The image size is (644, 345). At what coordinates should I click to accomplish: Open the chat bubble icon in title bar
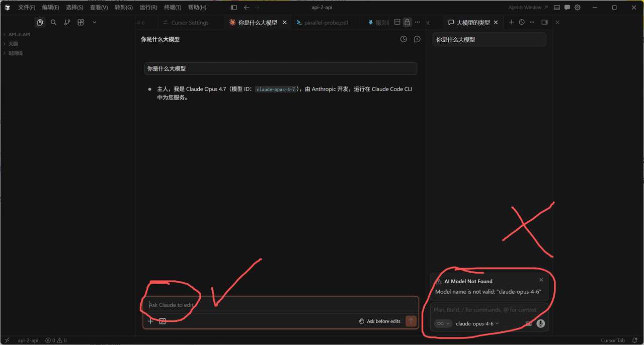pos(567,8)
